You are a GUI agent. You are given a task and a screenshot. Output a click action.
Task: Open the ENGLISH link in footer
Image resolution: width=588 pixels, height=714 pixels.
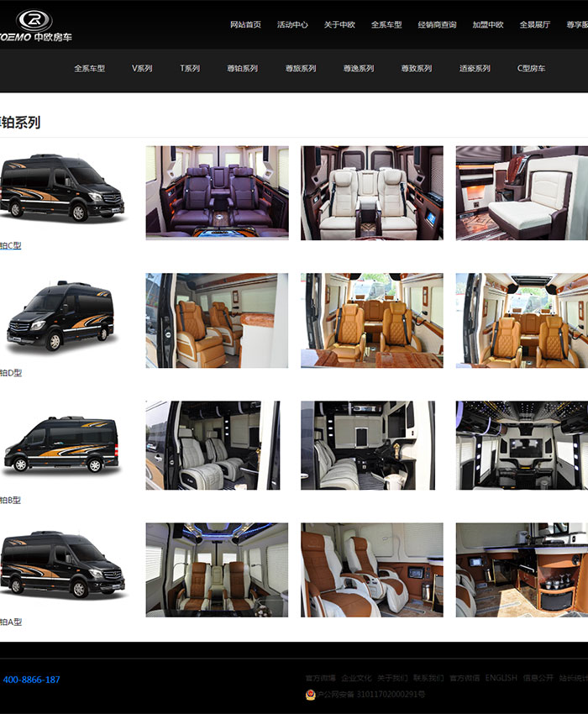click(501, 678)
